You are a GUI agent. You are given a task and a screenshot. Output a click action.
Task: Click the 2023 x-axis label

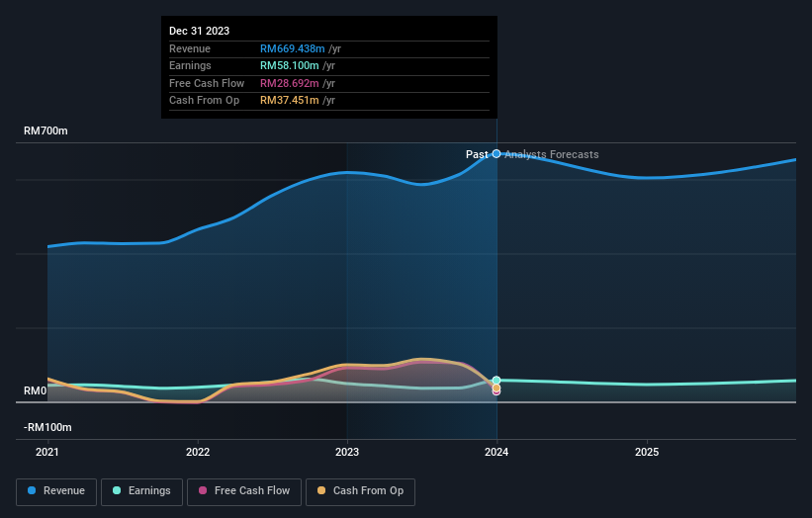pyautogui.click(x=347, y=453)
